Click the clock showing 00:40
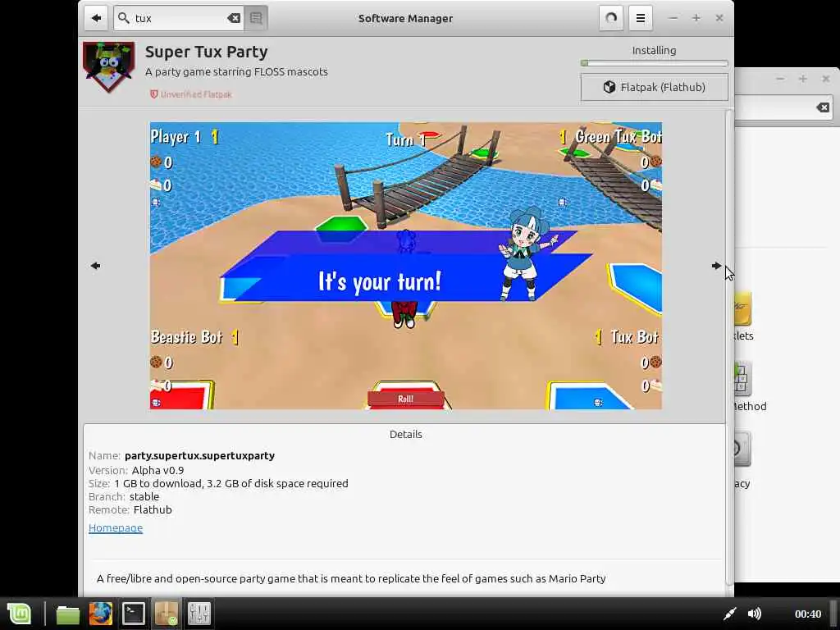This screenshot has height=630, width=840. [808, 614]
